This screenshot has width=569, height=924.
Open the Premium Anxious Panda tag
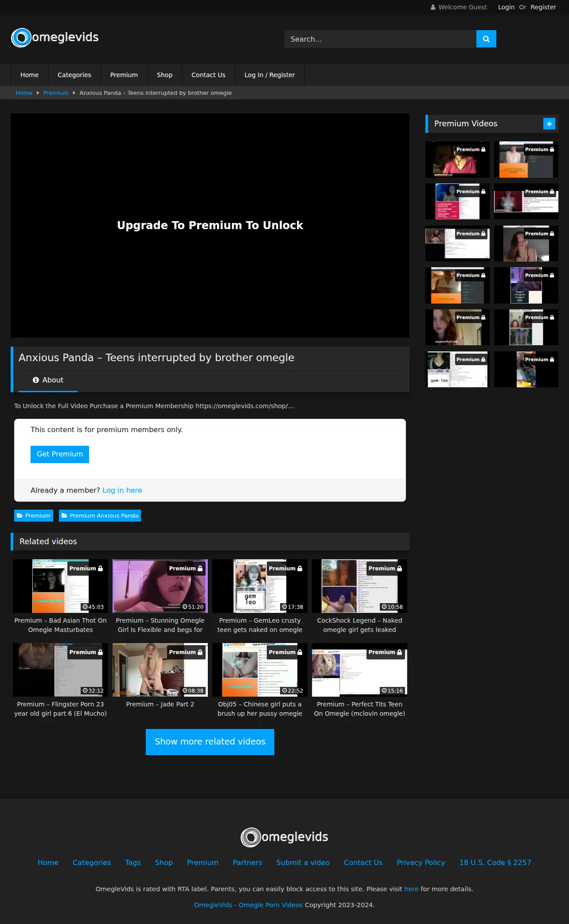coord(100,516)
